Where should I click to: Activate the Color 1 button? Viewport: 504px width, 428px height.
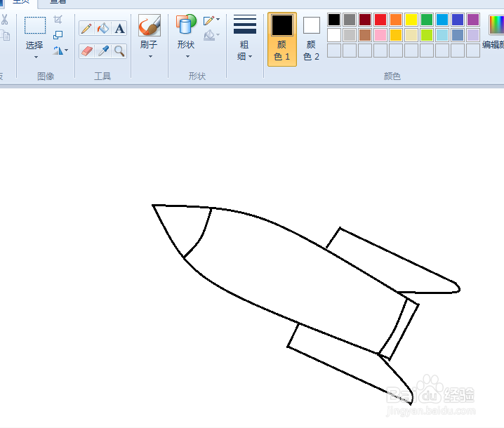coord(282,39)
